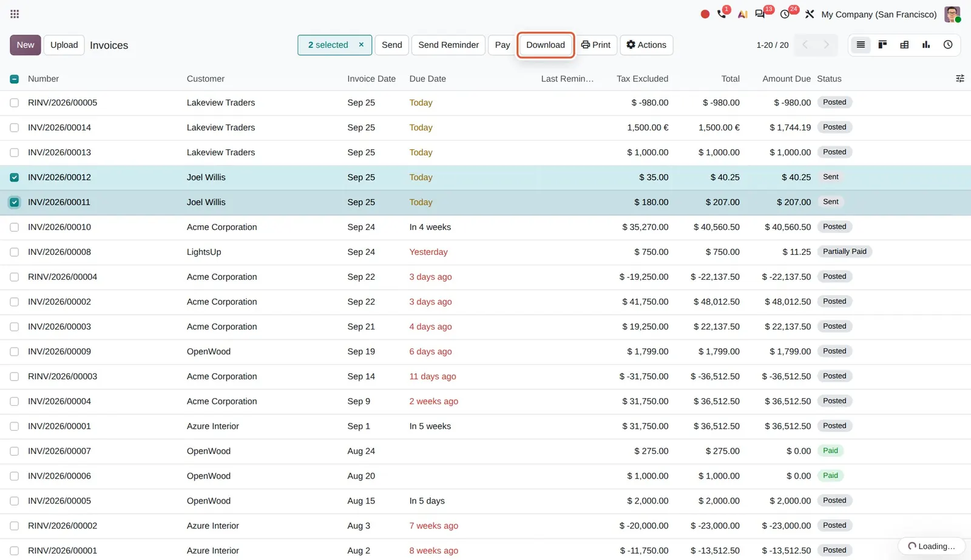Uncheck the INV/2026/00012 row checkbox
The image size is (971, 560).
tap(15, 178)
